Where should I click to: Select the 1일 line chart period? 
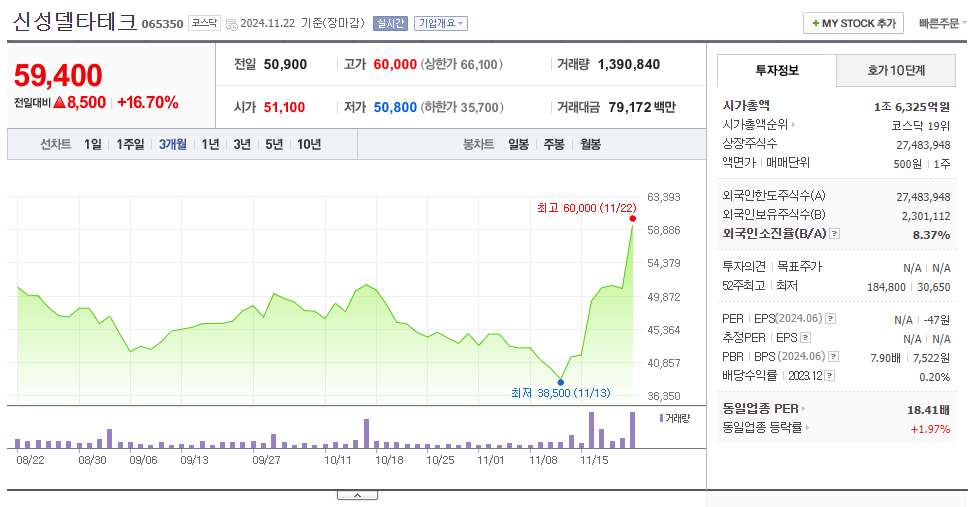tap(93, 145)
